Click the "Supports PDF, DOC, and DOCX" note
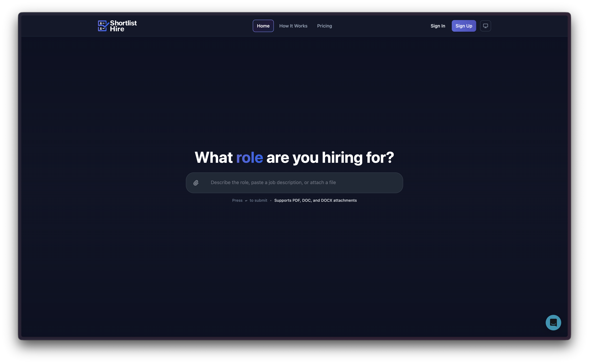The height and width of the screenshot is (364, 589). click(315, 200)
